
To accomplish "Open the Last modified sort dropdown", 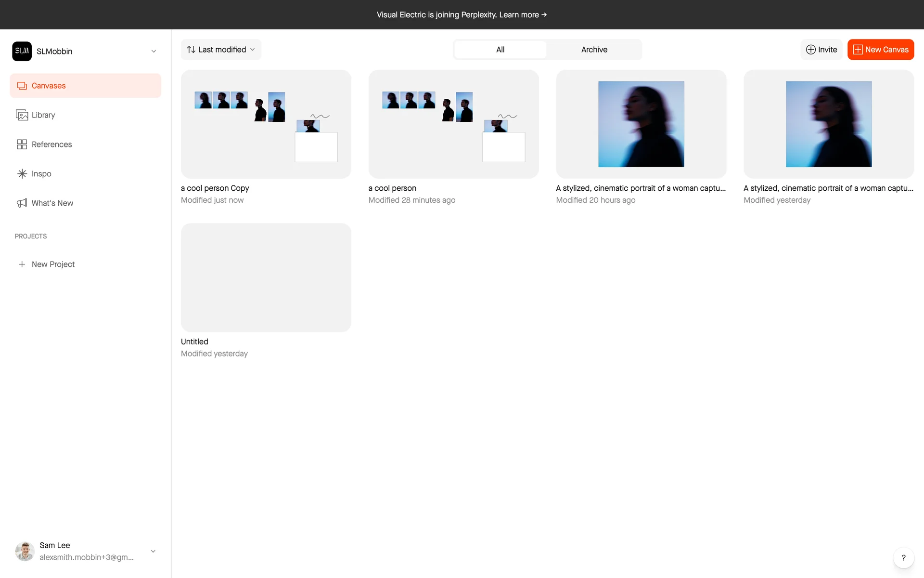I will point(221,50).
